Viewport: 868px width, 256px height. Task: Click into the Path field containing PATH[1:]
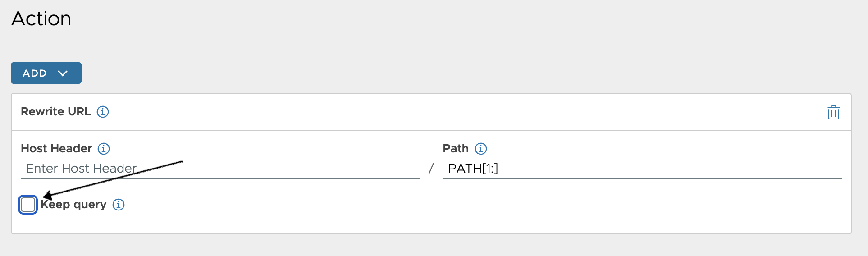[x=642, y=169]
